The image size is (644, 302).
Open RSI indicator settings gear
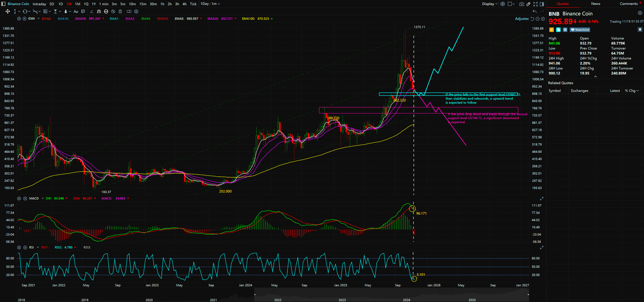[x=19, y=247]
